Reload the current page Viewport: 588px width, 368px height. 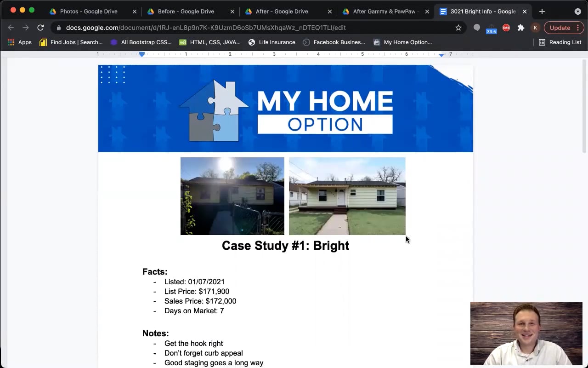[40, 28]
